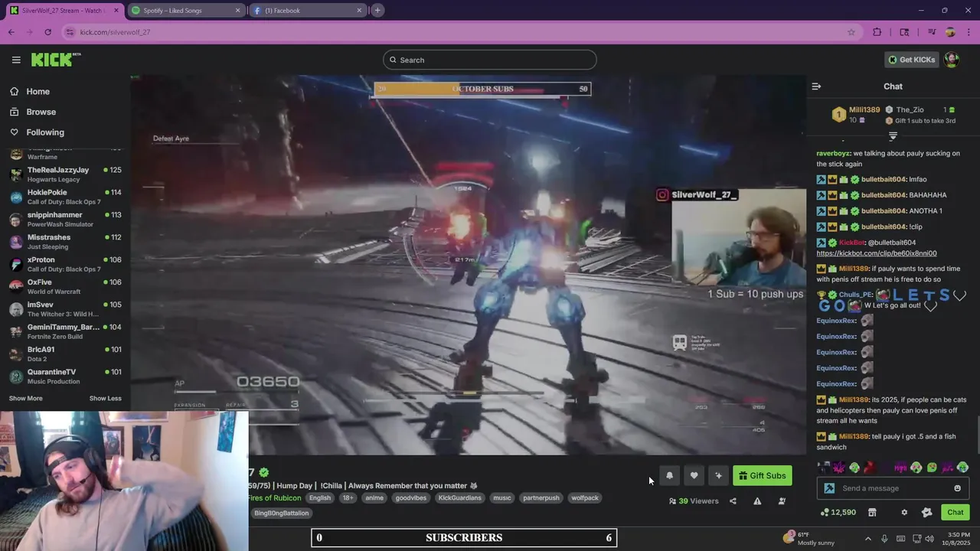The image size is (980, 551).
Task: Open snippinhammer channel
Action: (x=65, y=219)
